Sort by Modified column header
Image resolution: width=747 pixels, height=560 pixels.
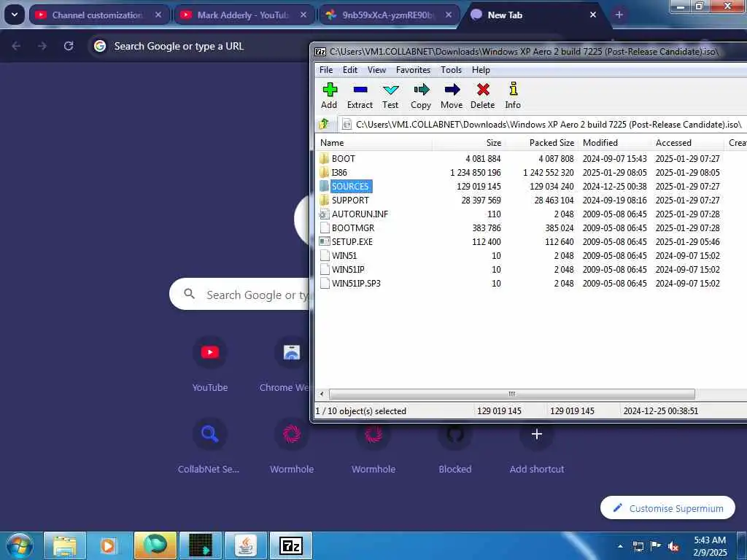click(x=614, y=143)
